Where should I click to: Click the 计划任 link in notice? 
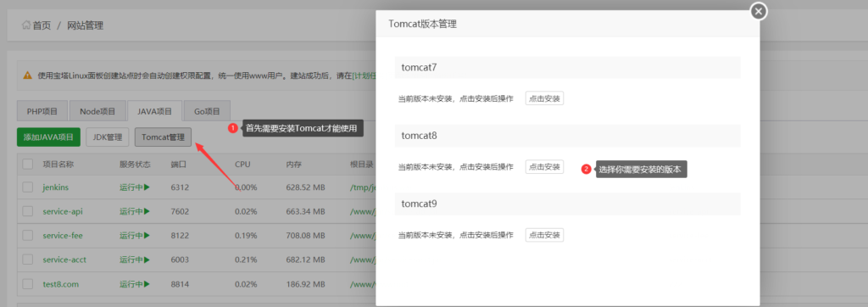(364, 76)
